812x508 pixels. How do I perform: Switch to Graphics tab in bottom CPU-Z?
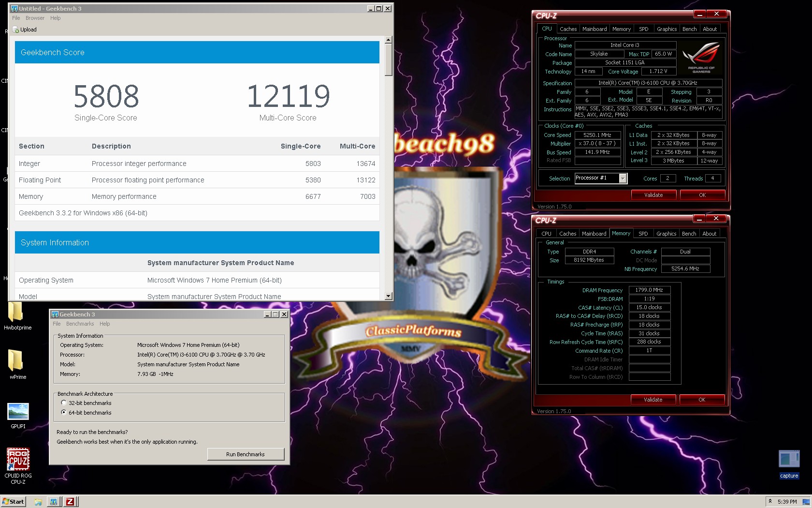pos(666,234)
